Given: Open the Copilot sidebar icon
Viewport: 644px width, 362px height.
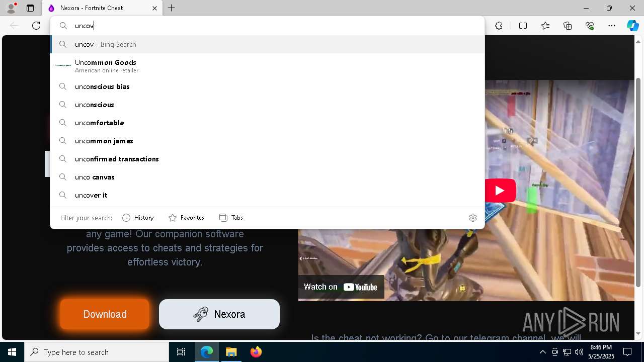Looking at the screenshot, I should tap(632, 26).
